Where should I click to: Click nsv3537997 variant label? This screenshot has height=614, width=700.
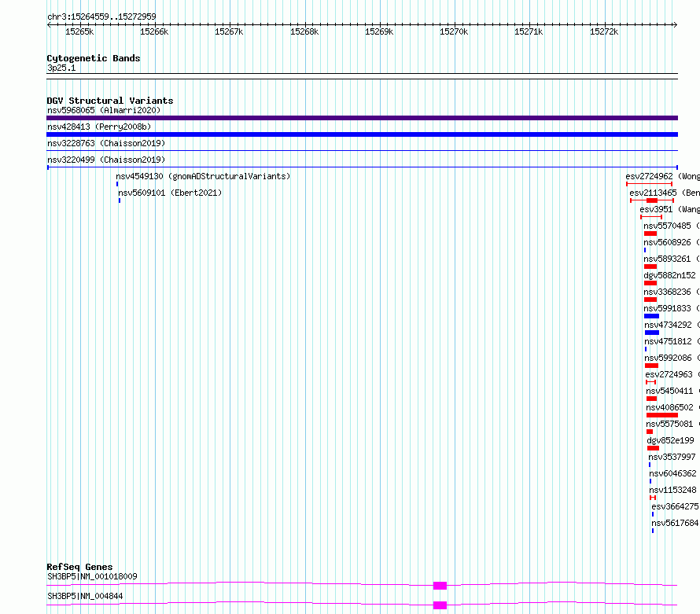pyautogui.click(x=672, y=457)
